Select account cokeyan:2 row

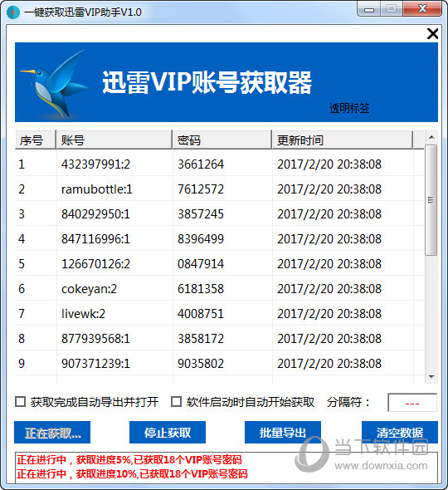219,289
